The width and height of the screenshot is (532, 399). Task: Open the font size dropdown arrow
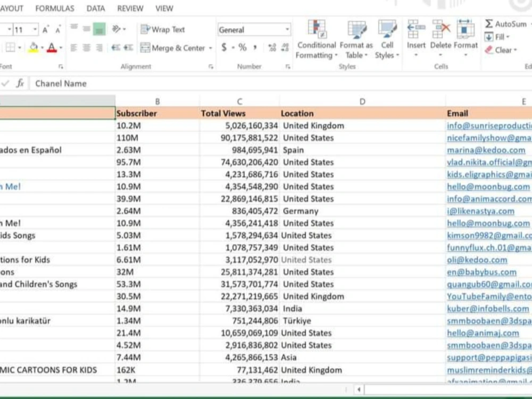tap(35, 30)
